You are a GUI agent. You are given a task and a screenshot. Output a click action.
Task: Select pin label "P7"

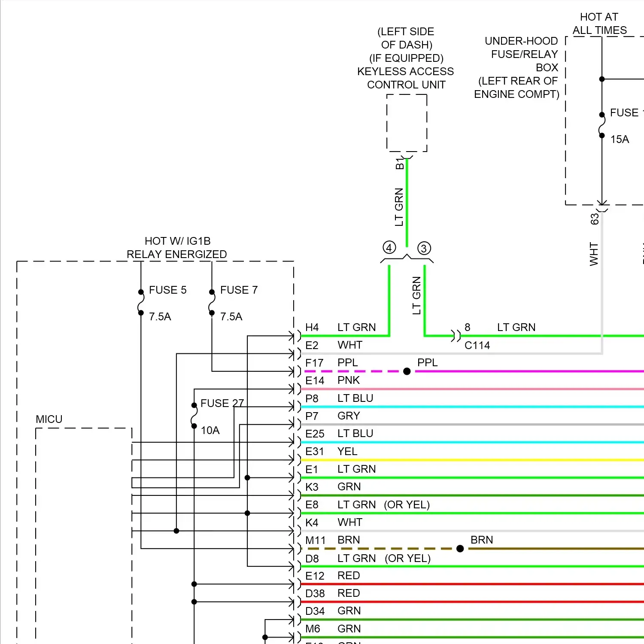[x=312, y=416]
